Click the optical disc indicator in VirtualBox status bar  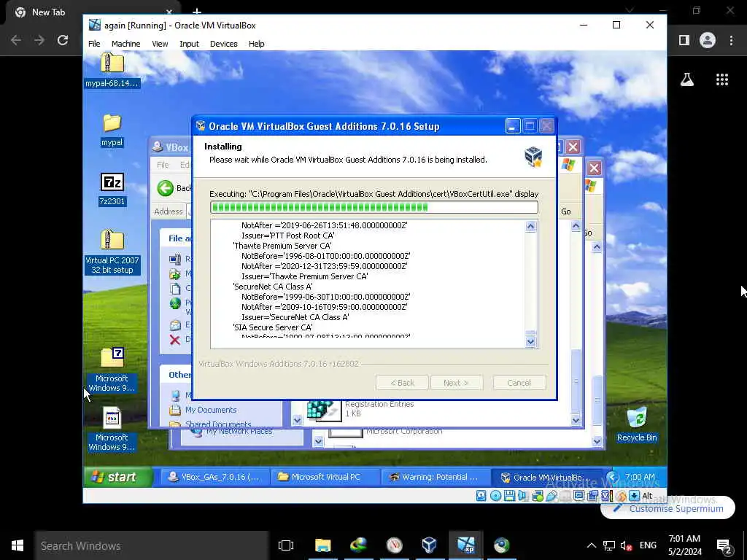pyautogui.click(x=495, y=496)
